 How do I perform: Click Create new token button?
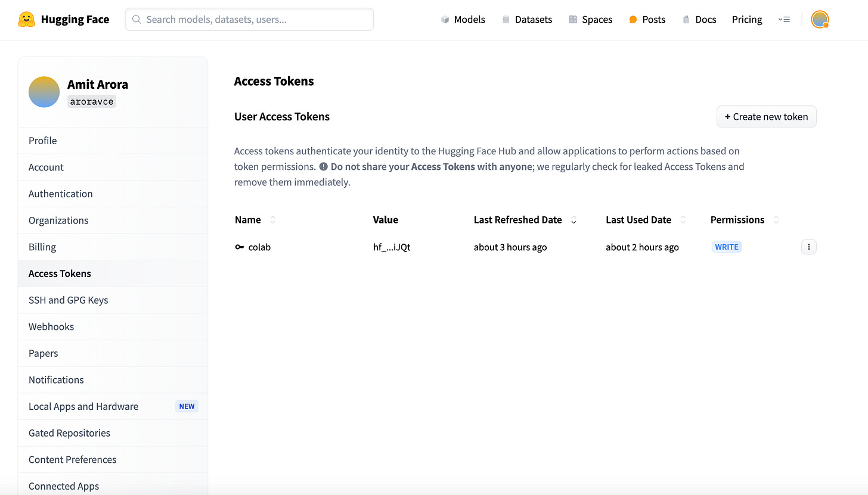point(766,117)
